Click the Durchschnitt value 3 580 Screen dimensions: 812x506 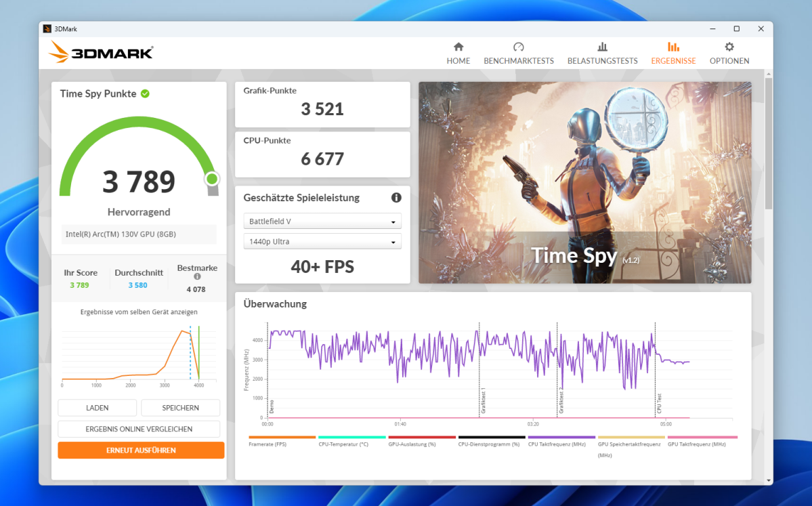(x=137, y=285)
